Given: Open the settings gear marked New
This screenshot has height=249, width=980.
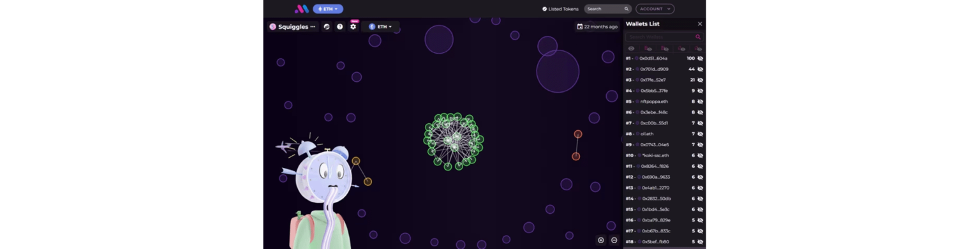Looking at the screenshot, I should point(353,27).
